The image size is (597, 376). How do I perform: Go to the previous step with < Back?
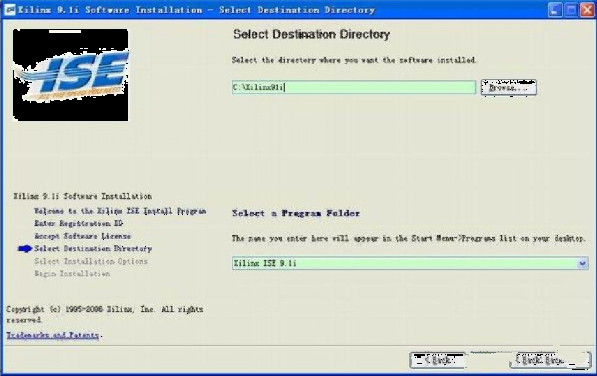[438, 360]
